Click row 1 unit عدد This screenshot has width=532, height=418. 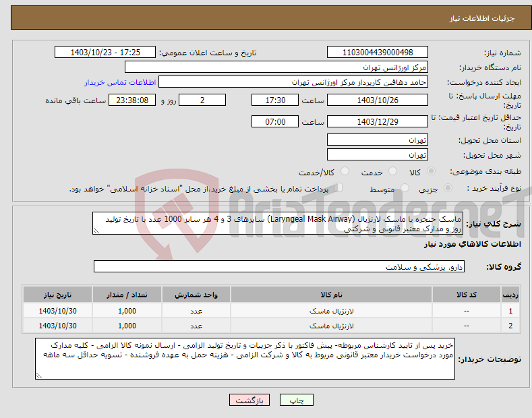[196, 311]
